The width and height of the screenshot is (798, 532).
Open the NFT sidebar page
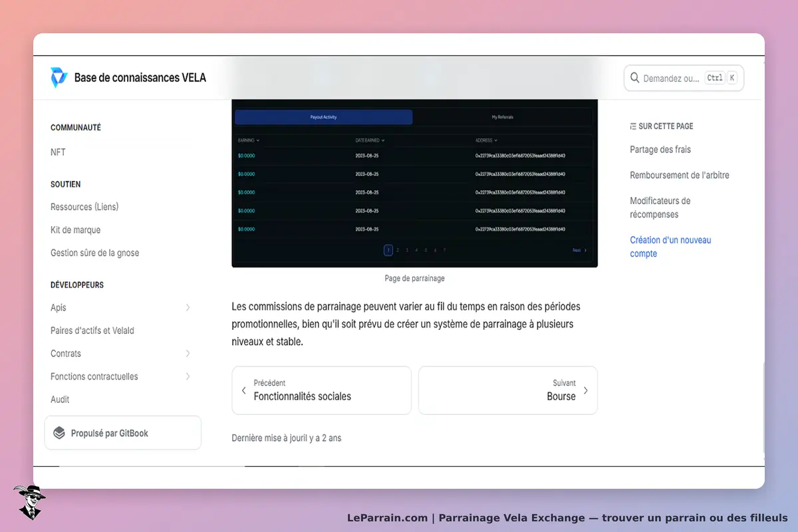click(x=58, y=152)
